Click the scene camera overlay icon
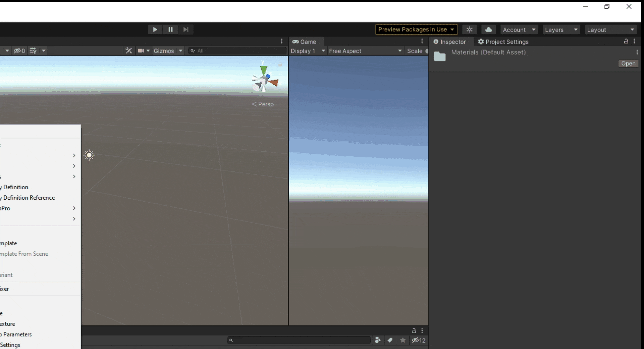 click(141, 51)
